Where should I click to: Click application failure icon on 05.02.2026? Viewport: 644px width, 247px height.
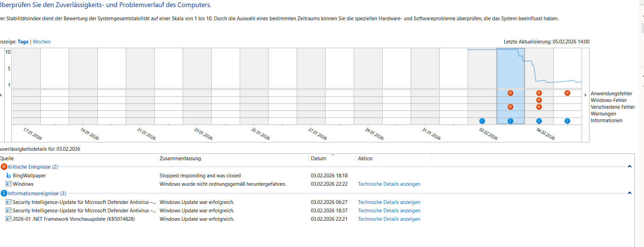(x=567, y=93)
